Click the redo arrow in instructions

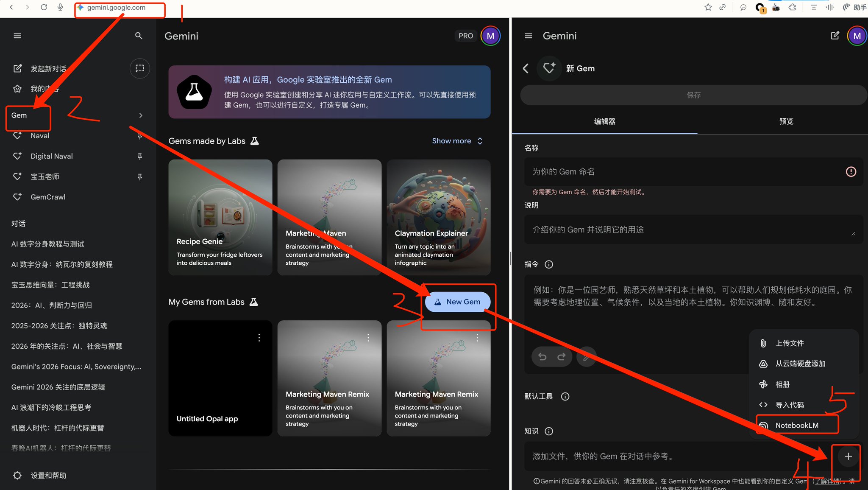point(562,357)
